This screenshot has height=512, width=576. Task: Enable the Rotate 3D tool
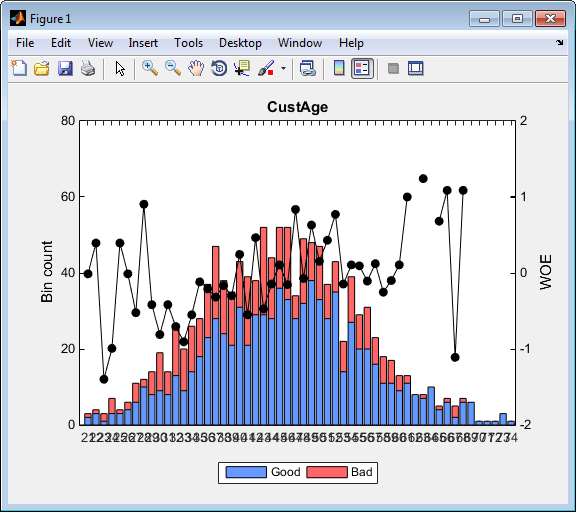coord(219,68)
